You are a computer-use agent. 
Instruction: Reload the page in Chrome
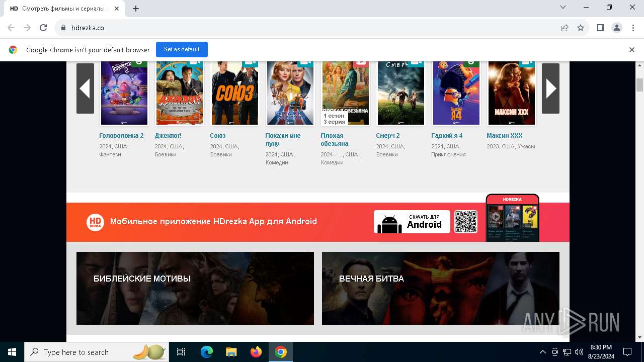coord(43,28)
